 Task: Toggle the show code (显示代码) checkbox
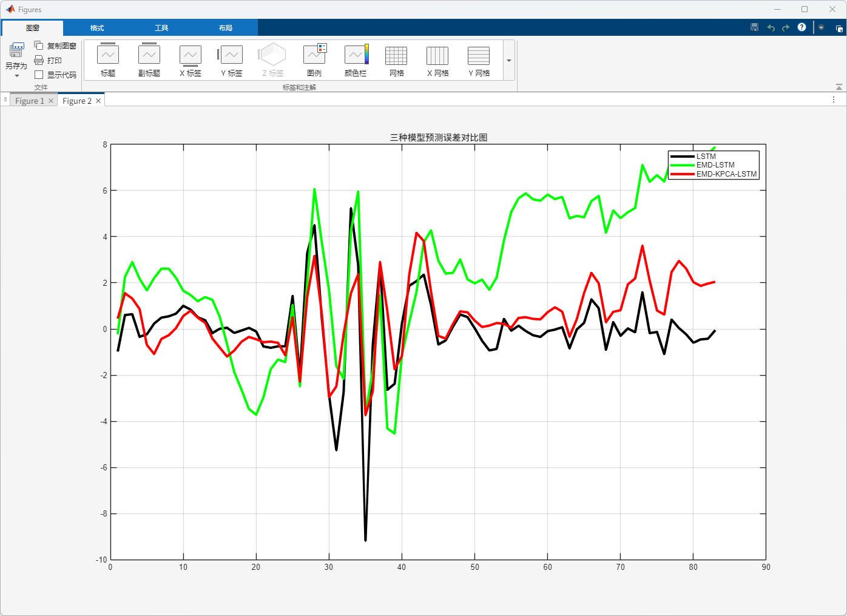pos(39,75)
